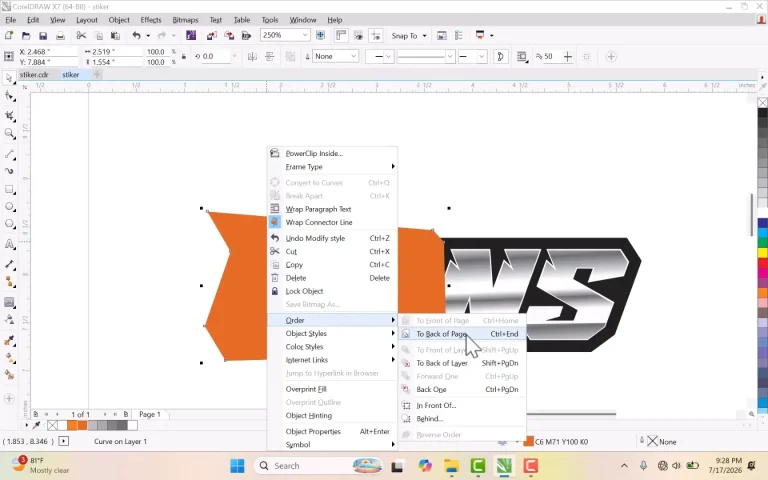Pick the yellow swatch in color palette
Image resolution: width=768 pixels, height=480 pixels.
point(763,252)
